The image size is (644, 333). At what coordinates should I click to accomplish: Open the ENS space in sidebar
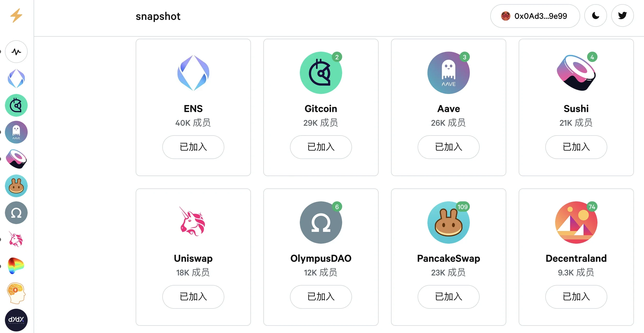click(x=16, y=78)
